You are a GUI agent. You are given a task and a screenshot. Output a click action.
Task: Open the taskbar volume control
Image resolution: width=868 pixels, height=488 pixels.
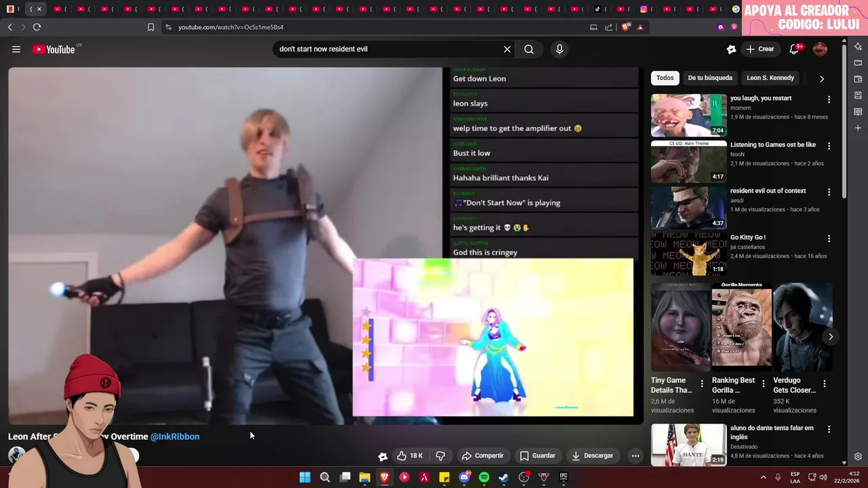point(823,477)
